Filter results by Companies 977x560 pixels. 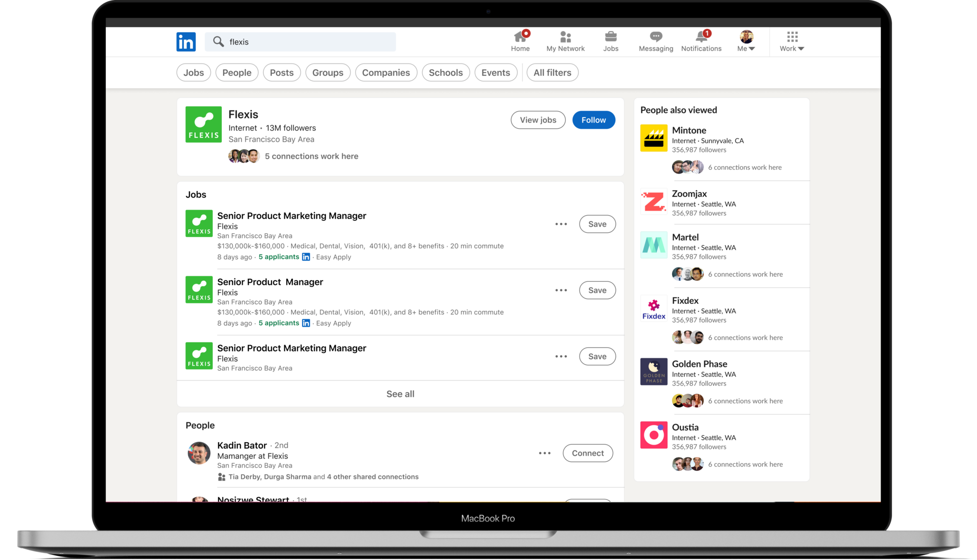(385, 73)
